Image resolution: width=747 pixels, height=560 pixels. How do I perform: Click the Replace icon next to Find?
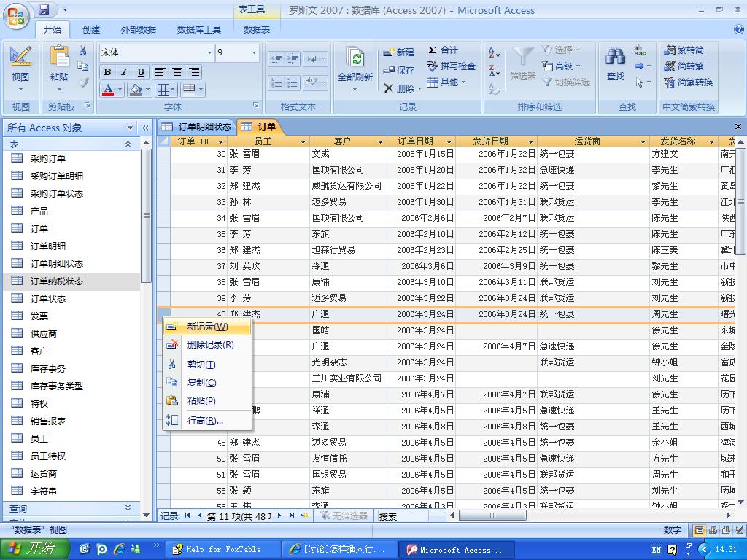point(640,50)
